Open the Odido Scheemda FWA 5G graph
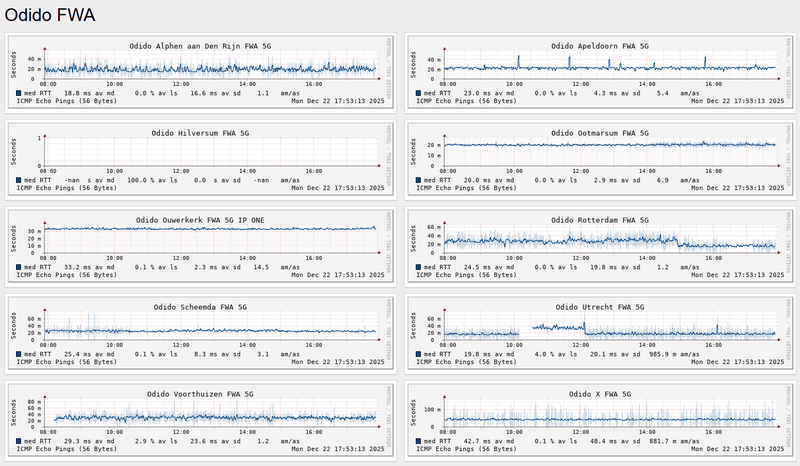This screenshot has height=466, width=800. click(201, 334)
